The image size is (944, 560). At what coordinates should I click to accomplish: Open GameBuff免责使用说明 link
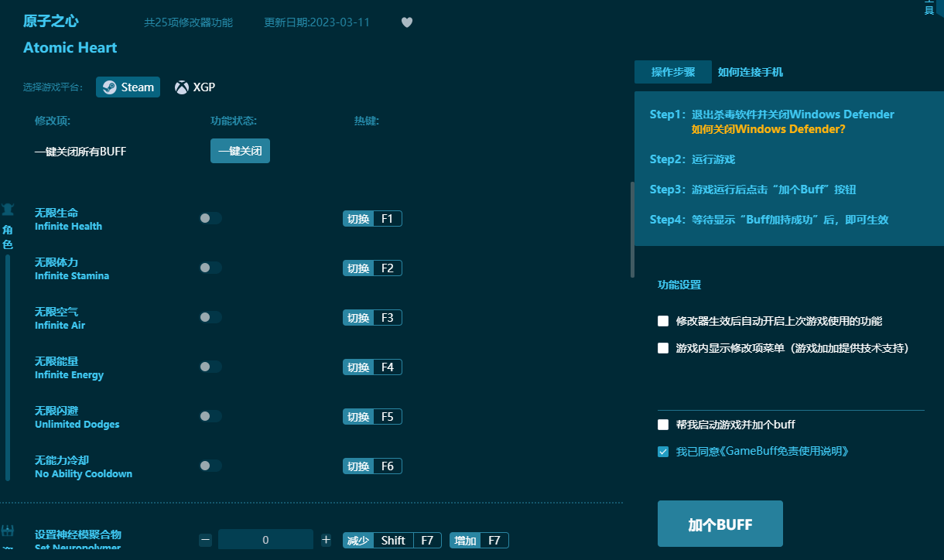(x=787, y=452)
